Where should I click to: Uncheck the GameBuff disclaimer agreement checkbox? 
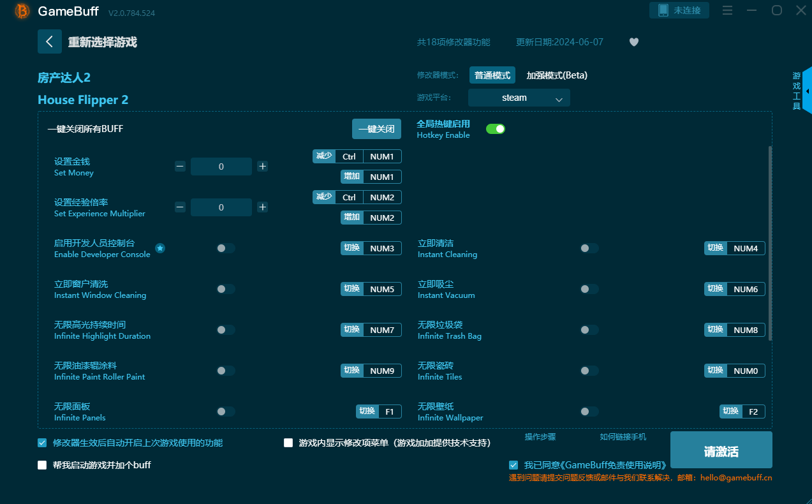click(513, 465)
